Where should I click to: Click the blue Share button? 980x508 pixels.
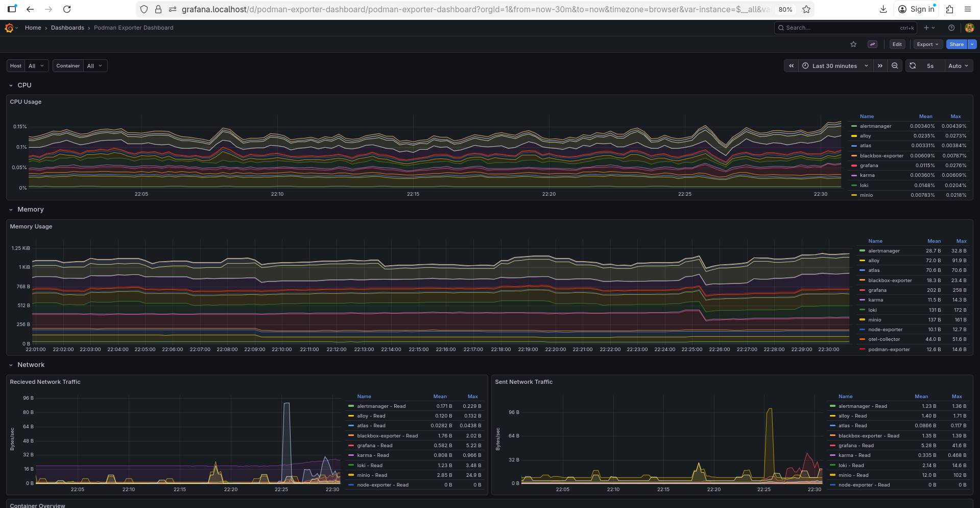point(957,44)
